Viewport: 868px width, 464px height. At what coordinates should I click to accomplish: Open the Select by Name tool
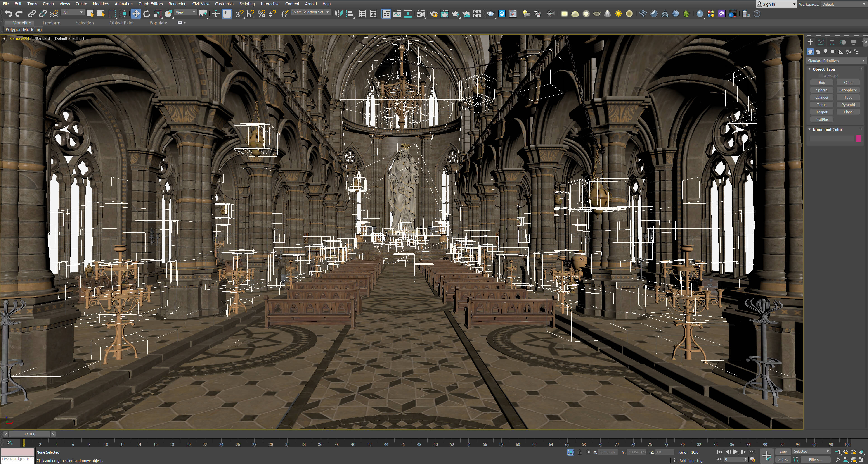[x=101, y=14]
